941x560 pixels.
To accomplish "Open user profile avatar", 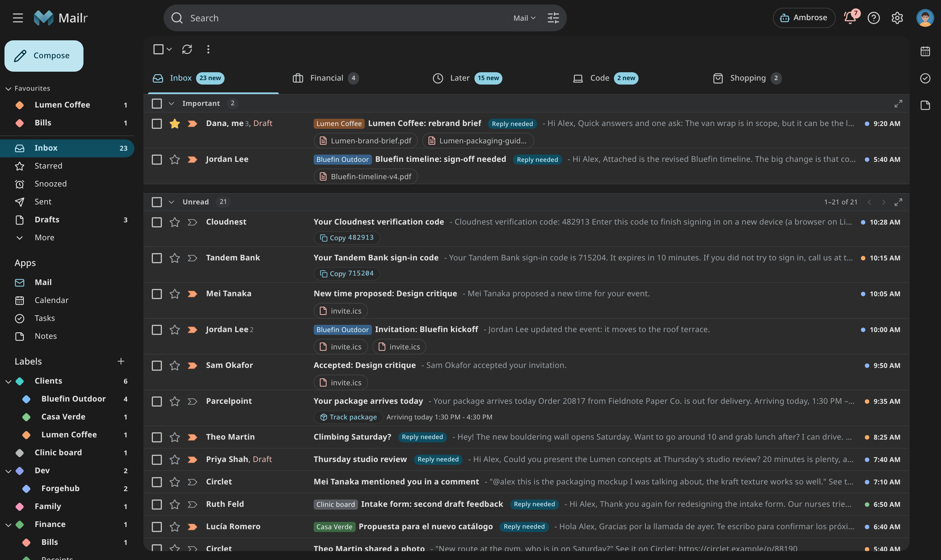I will point(925,18).
